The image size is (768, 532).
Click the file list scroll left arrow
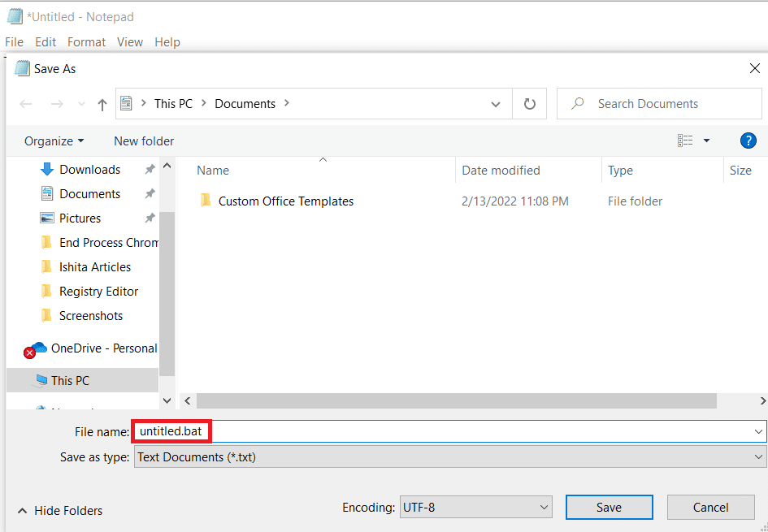point(187,401)
